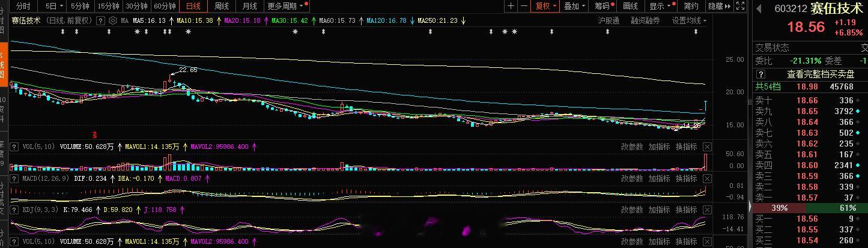Click the 39% red sell ratio bar
868x248 pixels.
[778, 208]
